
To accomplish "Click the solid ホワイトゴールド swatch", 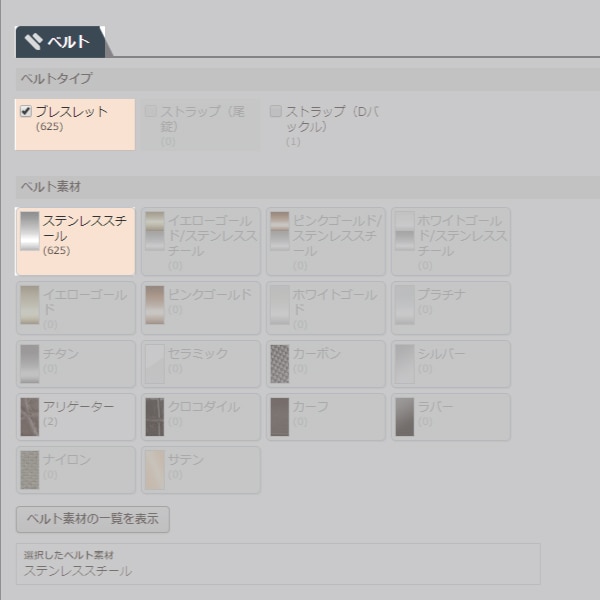I will [x=280, y=305].
